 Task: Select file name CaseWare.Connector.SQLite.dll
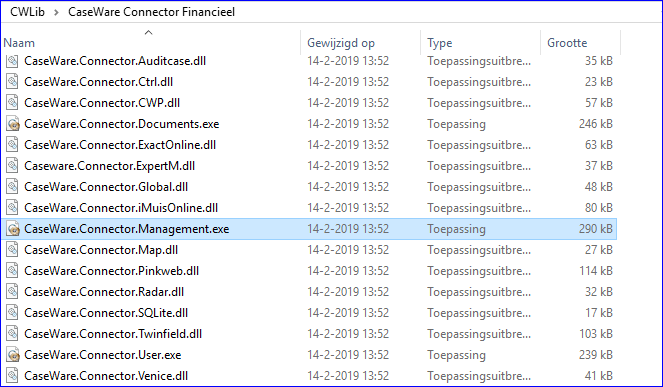tap(106, 313)
